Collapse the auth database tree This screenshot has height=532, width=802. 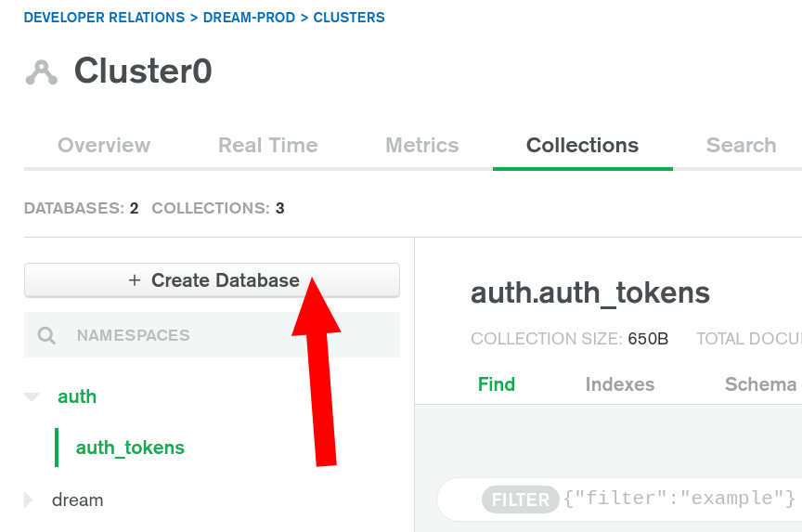(32, 397)
